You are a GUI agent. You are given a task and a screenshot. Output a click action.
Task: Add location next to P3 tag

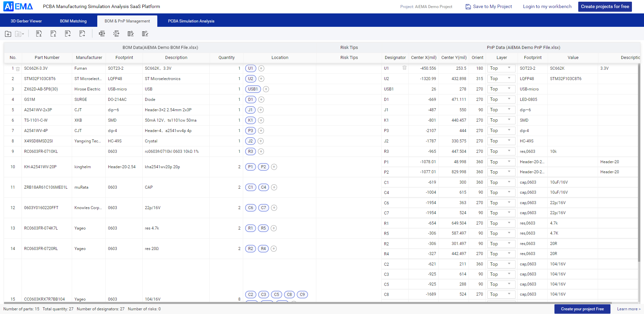(x=261, y=131)
